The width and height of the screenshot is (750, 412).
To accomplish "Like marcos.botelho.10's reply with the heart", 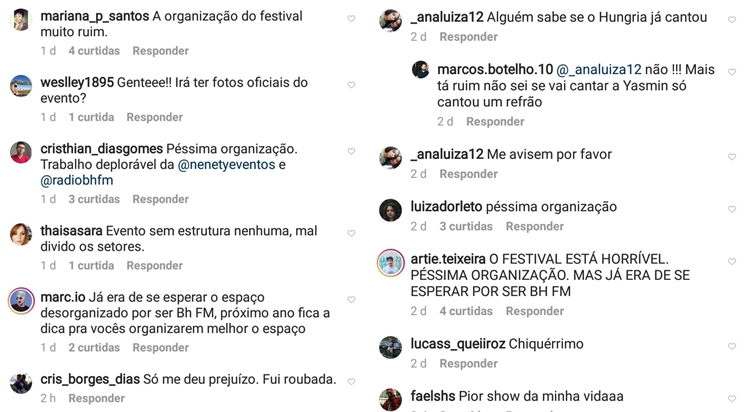I will pos(732,72).
